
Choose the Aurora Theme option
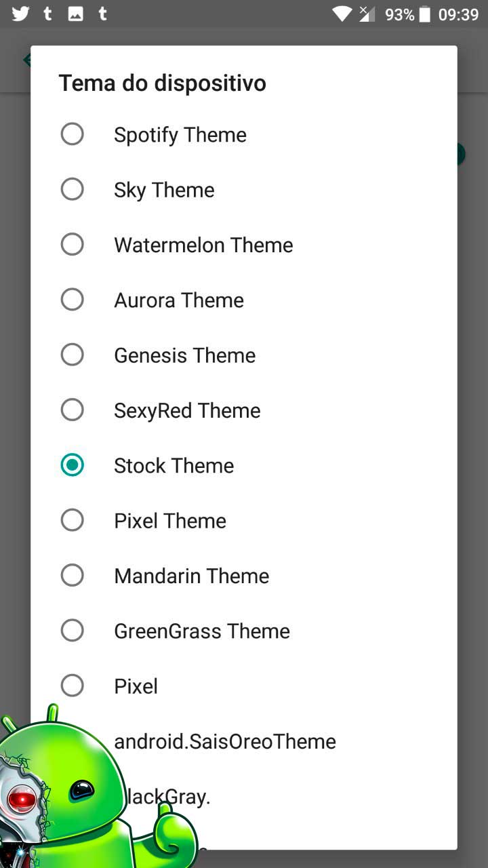pos(244,300)
